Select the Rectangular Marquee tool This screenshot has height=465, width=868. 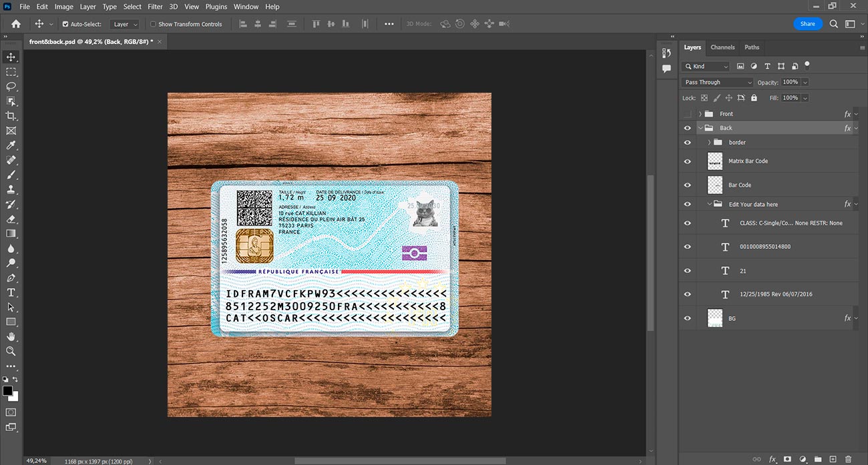11,71
